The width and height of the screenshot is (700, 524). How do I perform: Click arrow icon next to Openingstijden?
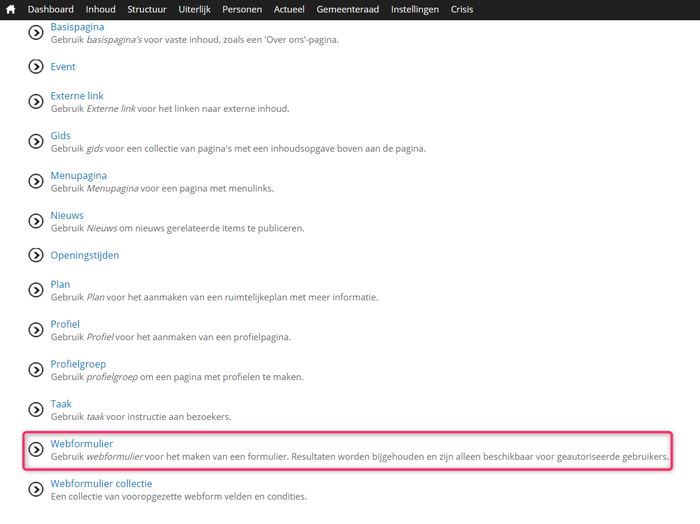[x=36, y=255]
